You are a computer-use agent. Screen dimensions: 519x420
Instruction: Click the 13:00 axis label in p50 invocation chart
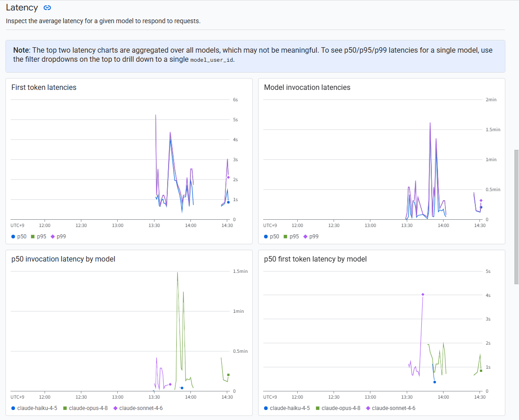pyautogui.click(x=118, y=397)
